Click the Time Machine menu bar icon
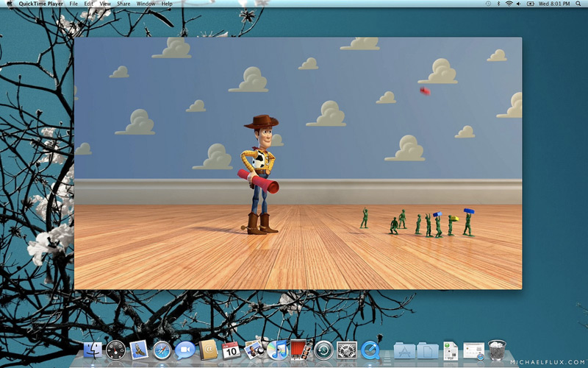This screenshot has height=368, width=588. (x=488, y=4)
